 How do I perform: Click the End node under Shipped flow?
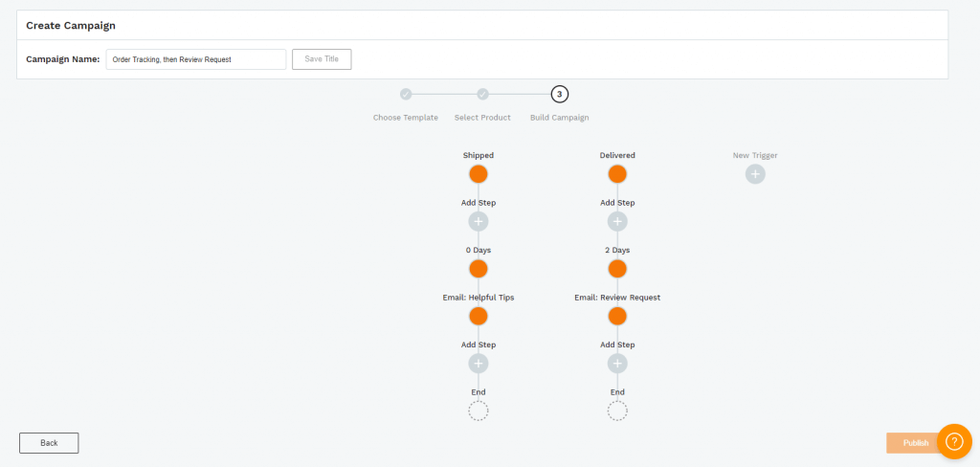[479, 411]
